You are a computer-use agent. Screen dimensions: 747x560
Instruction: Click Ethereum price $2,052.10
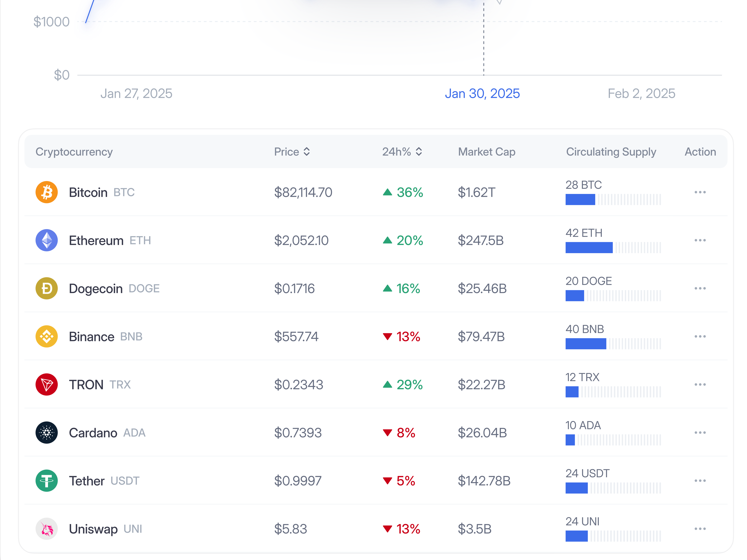(301, 240)
